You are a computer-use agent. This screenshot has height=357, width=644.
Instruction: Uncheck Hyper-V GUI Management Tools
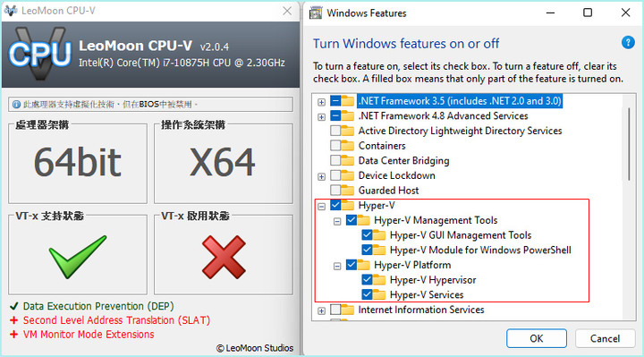coord(367,235)
